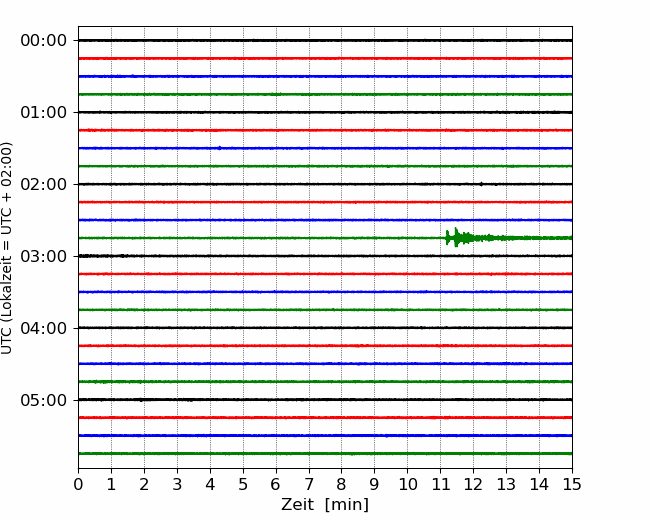Viewport: 650px width, 520px height.
Task: Select the 03:00 y-axis label
Action: [x=44, y=256]
